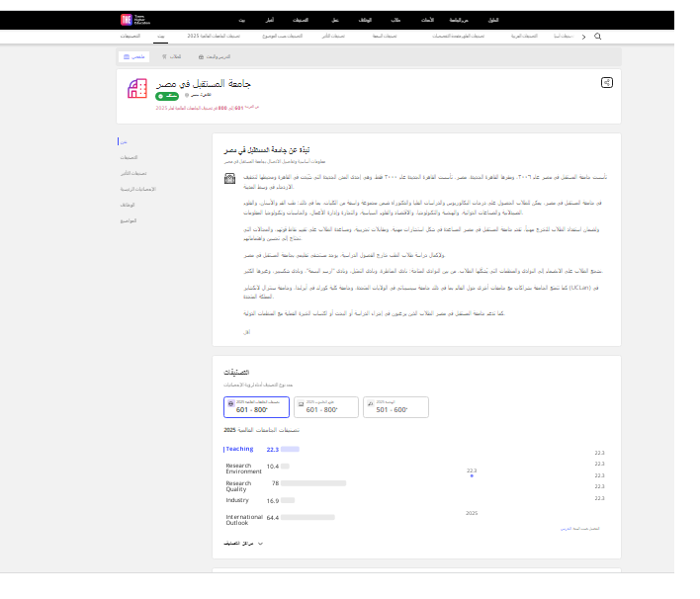The image size is (700, 599).
Task: Select the 501-600 ranking card
Action: pyautogui.click(x=395, y=406)
